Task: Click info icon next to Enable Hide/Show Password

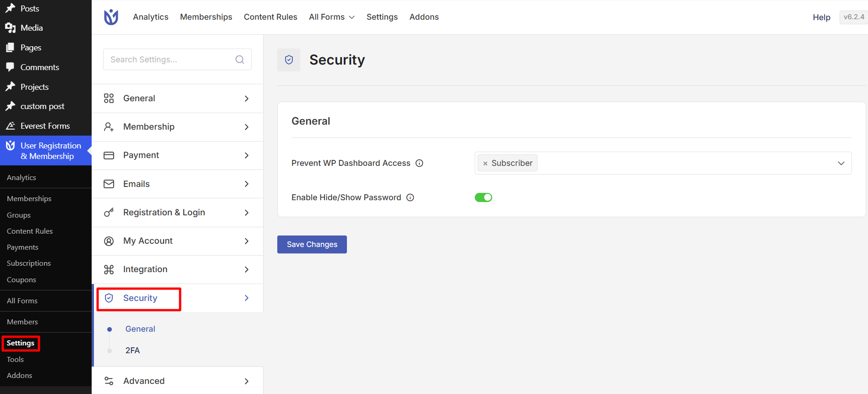Action: [x=410, y=197]
